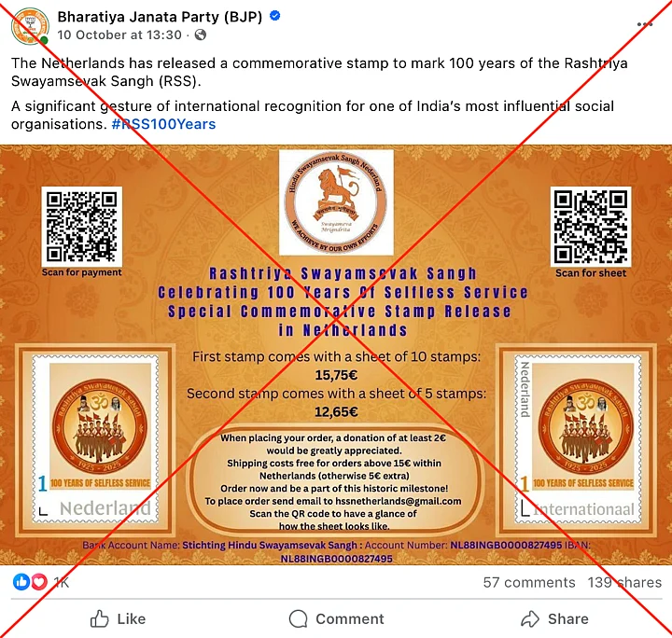Click the Scan for payment QR code

81,226
